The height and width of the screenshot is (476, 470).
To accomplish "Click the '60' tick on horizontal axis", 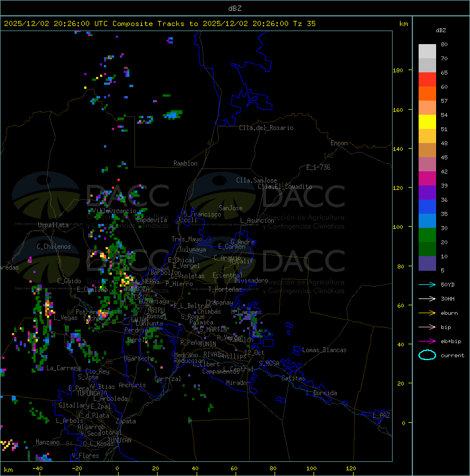I will pyautogui.click(x=234, y=469).
